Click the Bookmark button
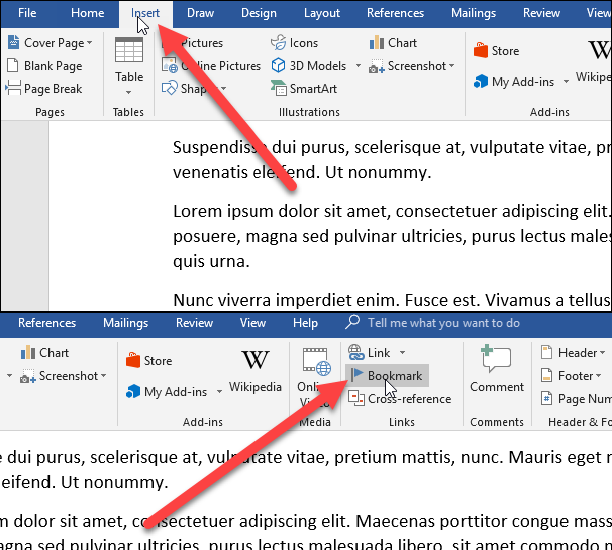This screenshot has width=612, height=550. coord(387,376)
